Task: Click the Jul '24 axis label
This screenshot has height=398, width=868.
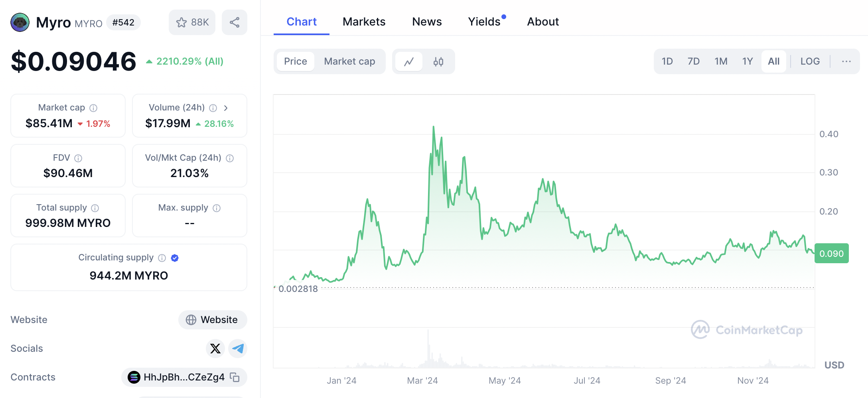Action: 587,381
